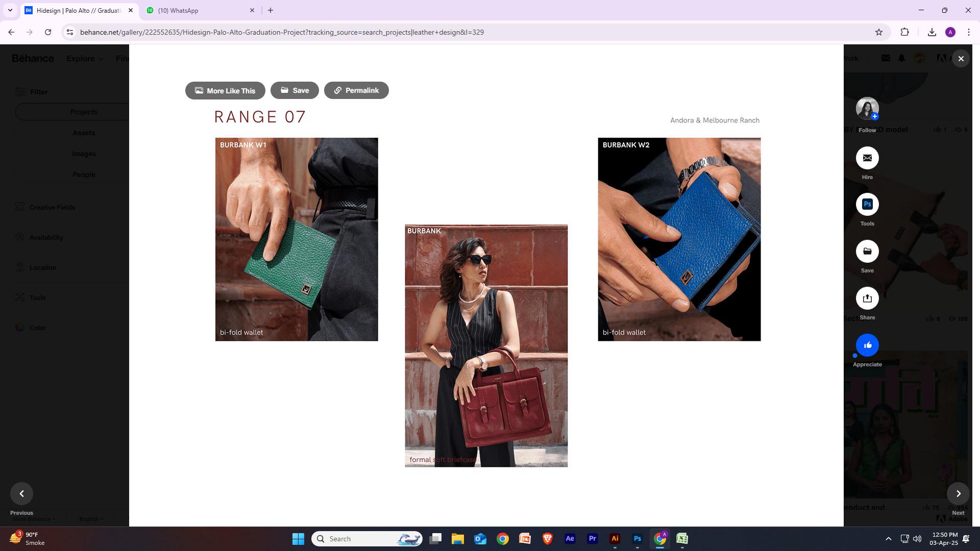
Task: Open the tab search dropdown arrow
Action: point(10,10)
